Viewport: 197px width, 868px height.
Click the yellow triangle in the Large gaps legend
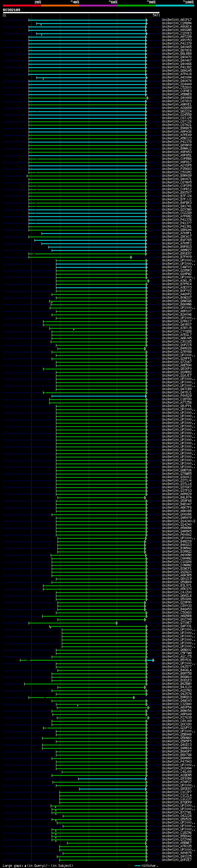pos(25,865)
